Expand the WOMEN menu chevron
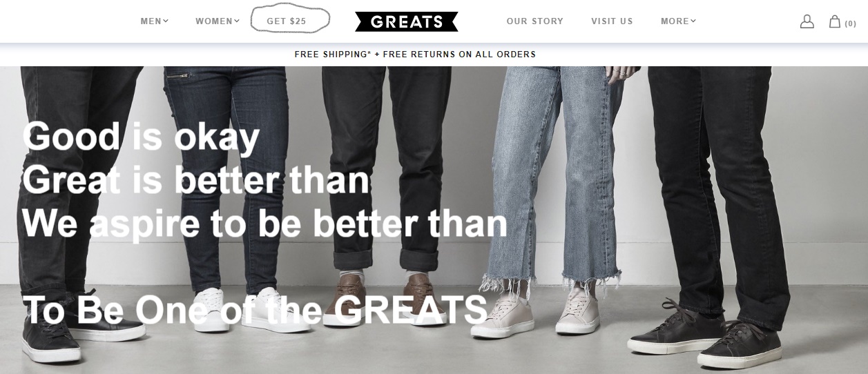The image size is (868, 374). 237,21
